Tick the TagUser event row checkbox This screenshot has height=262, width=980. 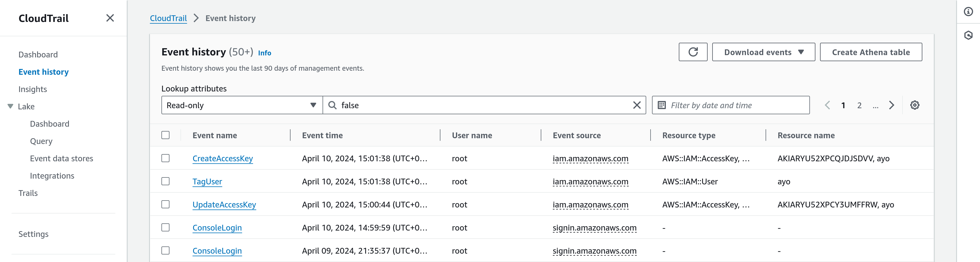click(165, 181)
